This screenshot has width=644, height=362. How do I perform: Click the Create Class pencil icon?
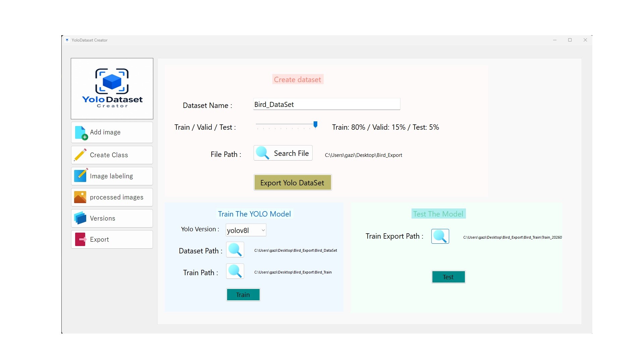pyautogui.click(x=80, y=155)
